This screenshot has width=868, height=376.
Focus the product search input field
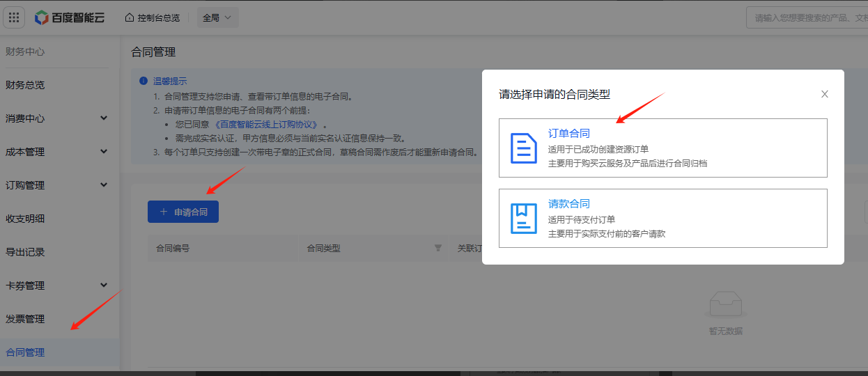pos(807,18)
